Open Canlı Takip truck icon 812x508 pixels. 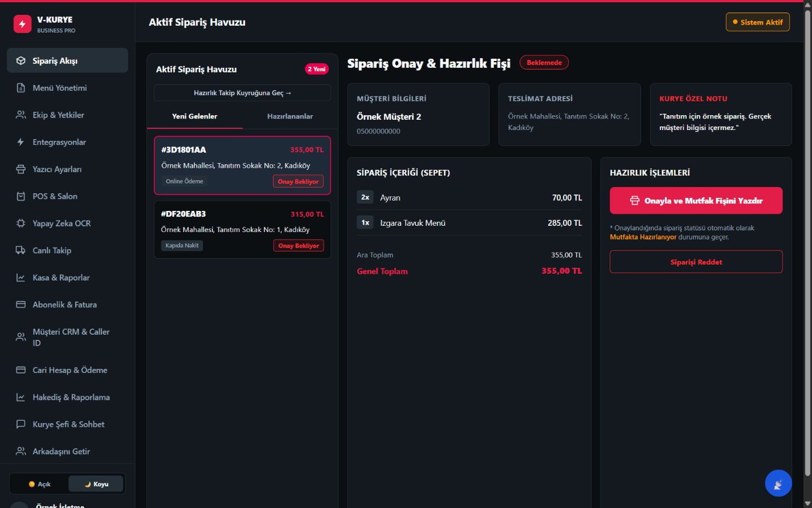(21, 250)
